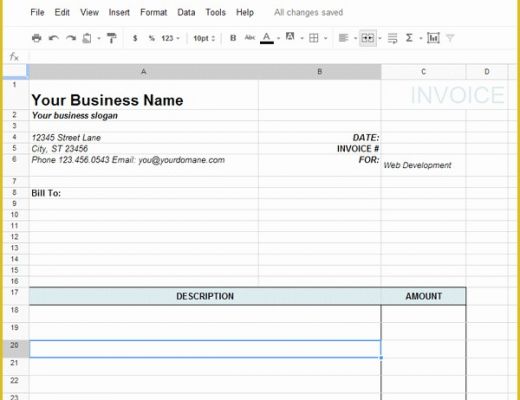Viewport: 520px width, 400px height.
Task: Click the "FOR:" label cell
Action: (x=320, y=165)
